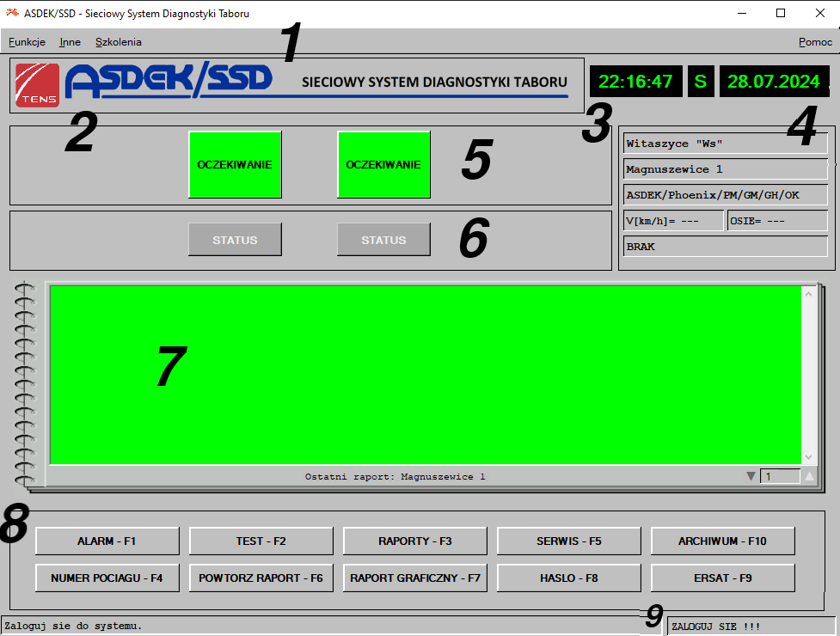The height and width of the screenshot is (636, 840).
Task: Click the HASLO - F8 button
Action: click(x=569, y=578)
